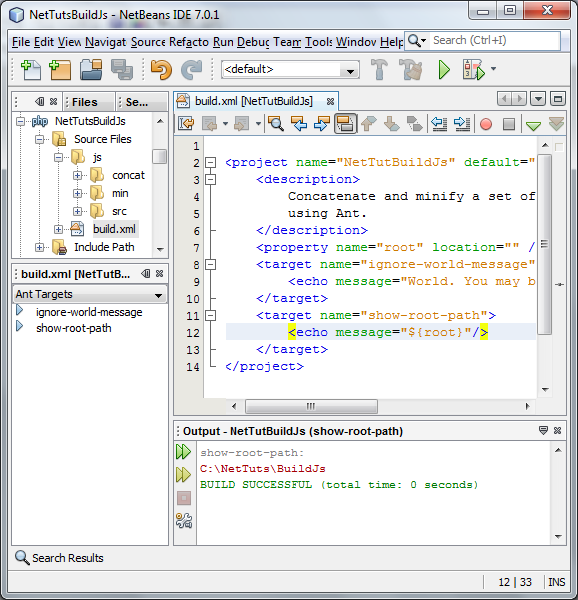The image size is (578, 600).
Task: Create a New File with toolbar icon
Action: coord(31,70)
